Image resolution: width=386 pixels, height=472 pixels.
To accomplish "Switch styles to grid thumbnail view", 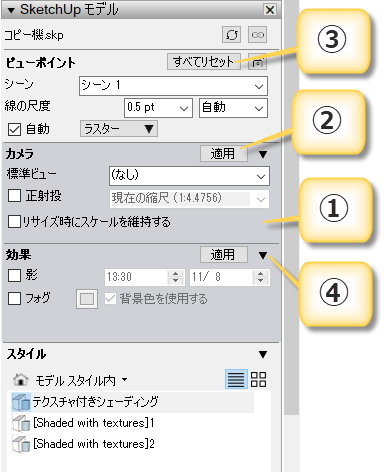I will (x=258, y=379).
